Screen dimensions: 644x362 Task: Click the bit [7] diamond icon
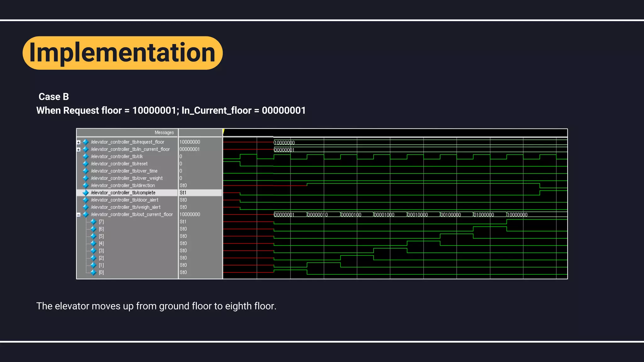(x=93, y=222)
